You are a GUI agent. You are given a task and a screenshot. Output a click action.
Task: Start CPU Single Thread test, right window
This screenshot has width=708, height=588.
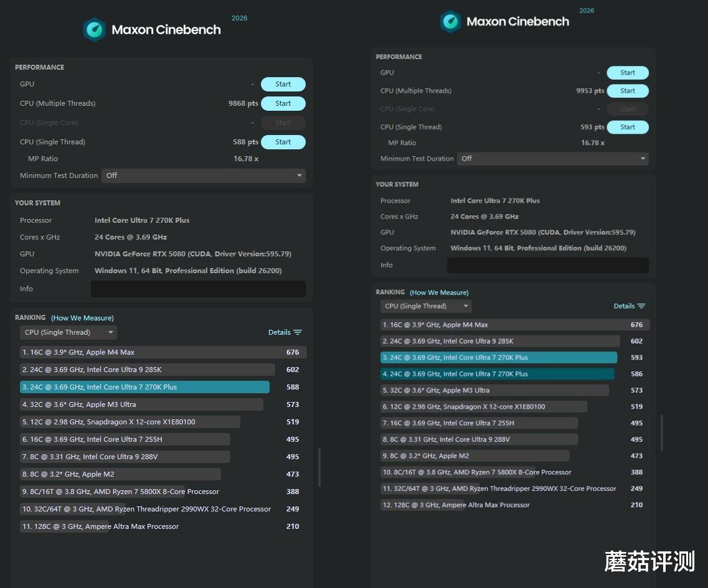click(x=628, y=127)
